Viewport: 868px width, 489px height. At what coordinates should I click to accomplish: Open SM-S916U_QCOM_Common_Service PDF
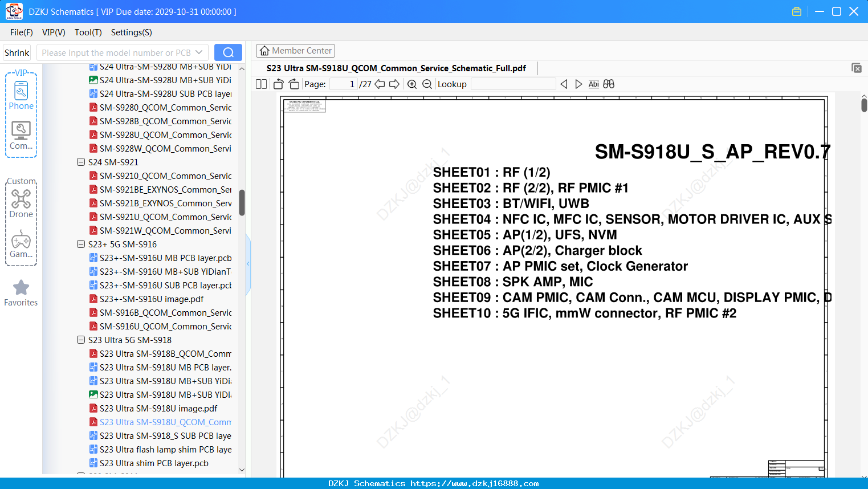tap(161, 326)
